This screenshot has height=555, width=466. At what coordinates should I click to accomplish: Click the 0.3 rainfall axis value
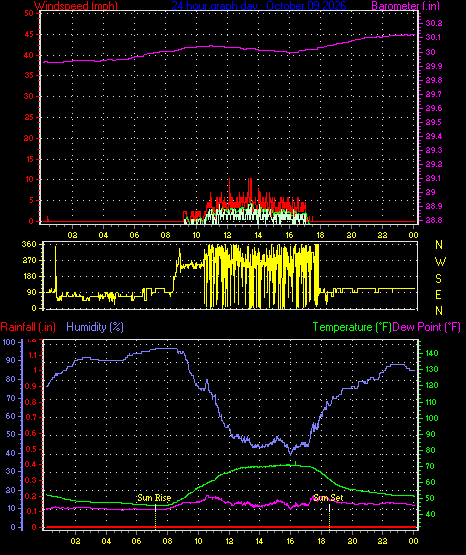click(31, 480)
